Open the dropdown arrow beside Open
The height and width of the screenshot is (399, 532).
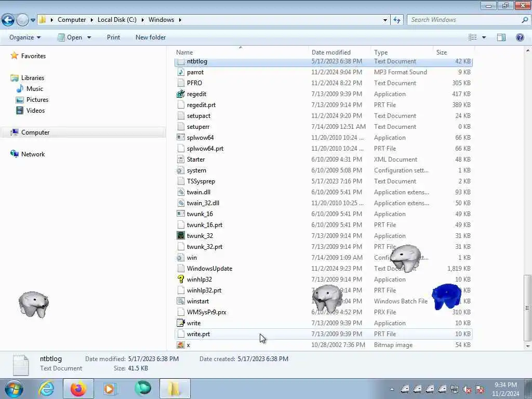pos(89,37)
